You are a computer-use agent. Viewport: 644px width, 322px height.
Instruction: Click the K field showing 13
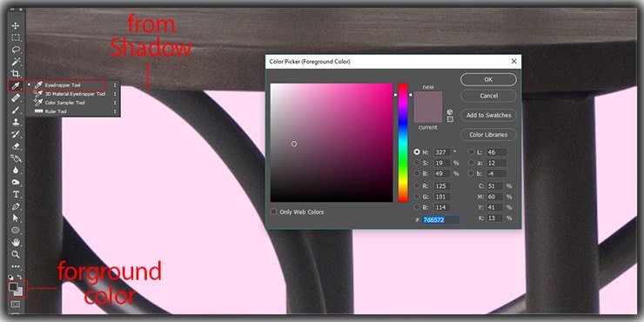(x=495, y=218)
